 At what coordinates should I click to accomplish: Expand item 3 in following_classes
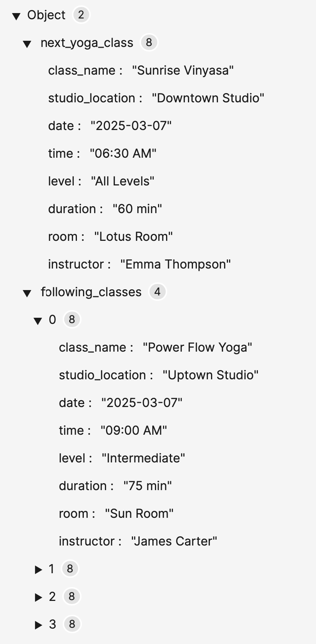38,625
